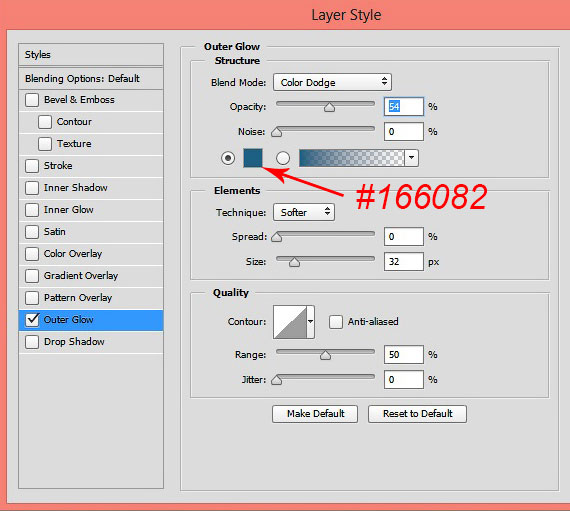Enable the Bevel & Emboss checkbox
Screen dimensions: 570x511
(32, 100)
